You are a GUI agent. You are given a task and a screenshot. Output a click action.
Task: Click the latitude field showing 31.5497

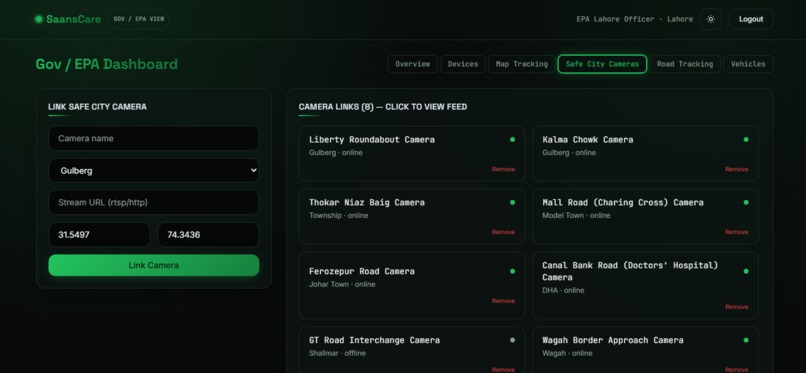99,235
